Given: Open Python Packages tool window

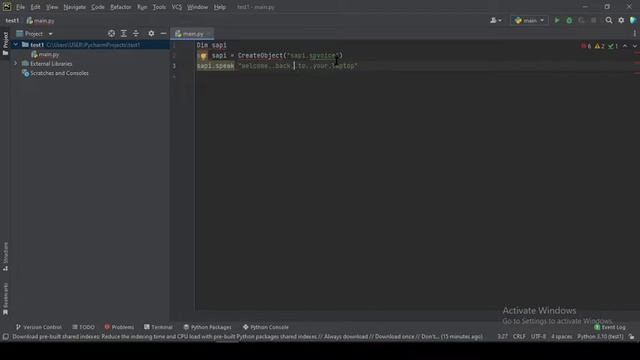Looking at the screenshot, I should click(207, 327).
